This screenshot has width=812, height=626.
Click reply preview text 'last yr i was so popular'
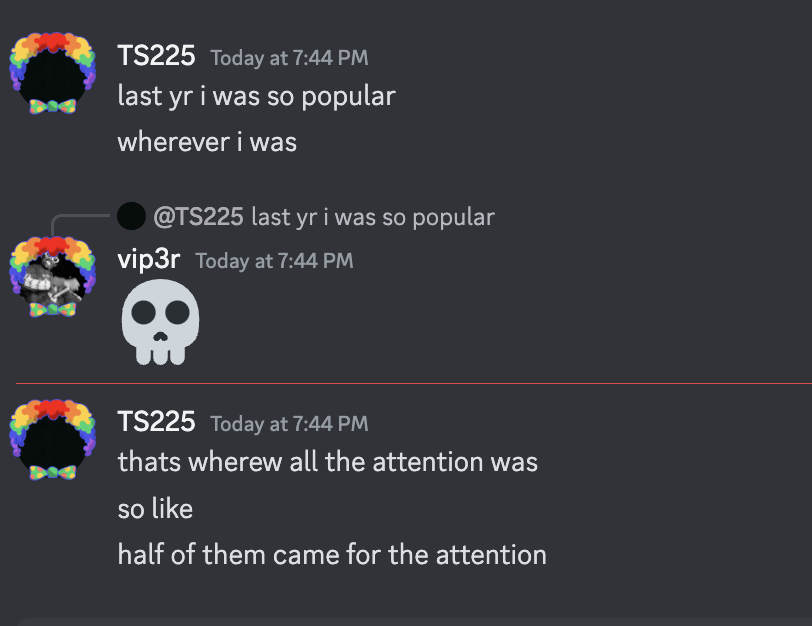pos(373,217)
